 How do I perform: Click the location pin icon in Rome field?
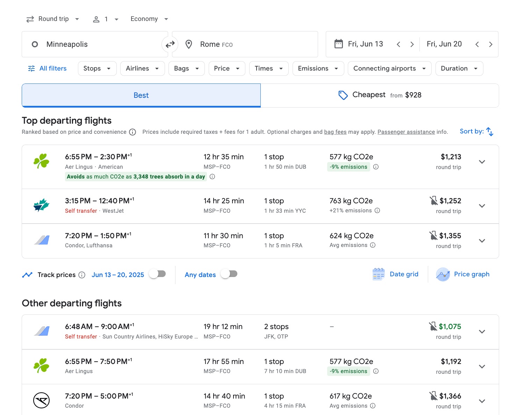coord(189,44)
